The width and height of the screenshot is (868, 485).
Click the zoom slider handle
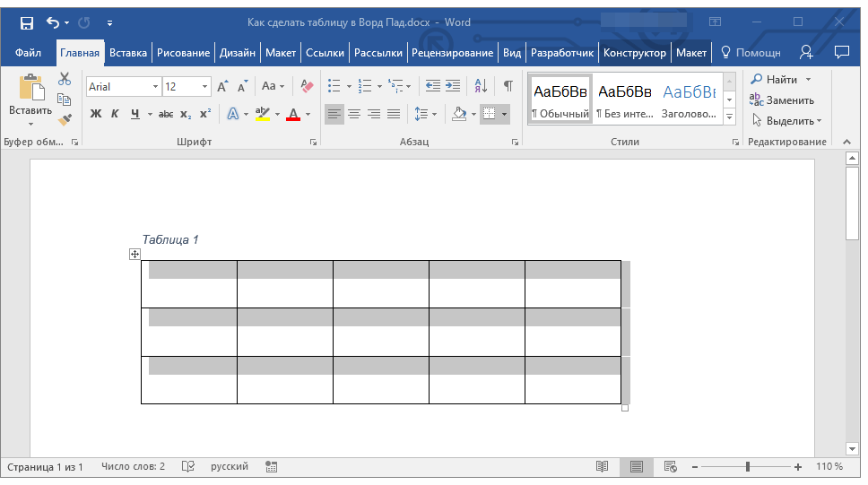747,467
